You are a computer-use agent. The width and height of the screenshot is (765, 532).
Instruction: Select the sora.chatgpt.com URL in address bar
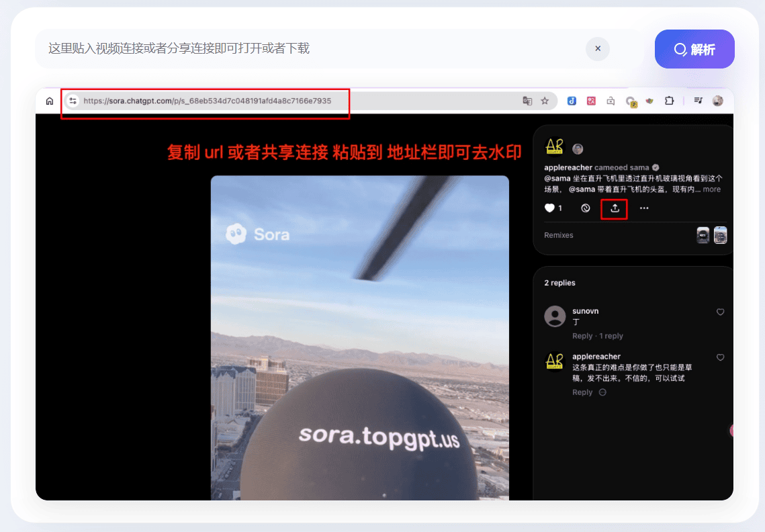tap(207, 101)
